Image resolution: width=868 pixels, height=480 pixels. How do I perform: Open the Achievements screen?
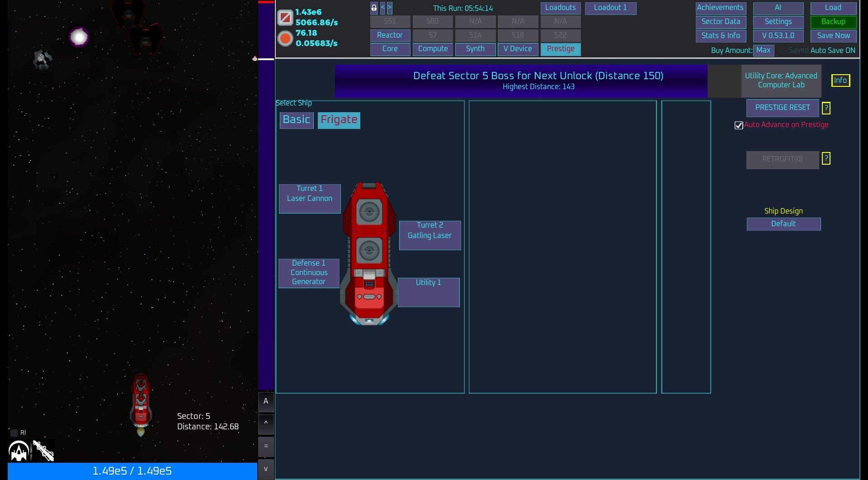tap(720, 8)
